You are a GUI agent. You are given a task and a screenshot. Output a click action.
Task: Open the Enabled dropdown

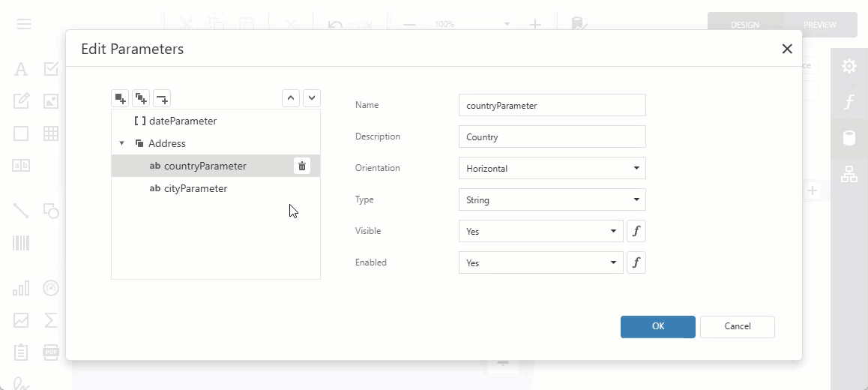541,262
